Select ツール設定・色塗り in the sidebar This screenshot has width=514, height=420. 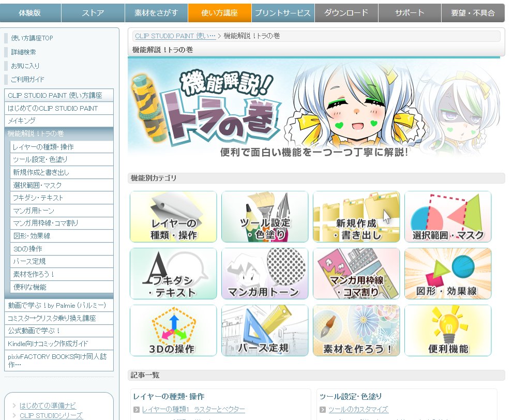click(x=62, y=160)
